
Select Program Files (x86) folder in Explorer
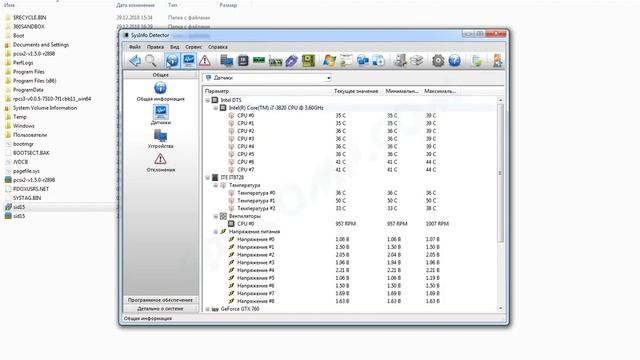[x=34, y=81]
